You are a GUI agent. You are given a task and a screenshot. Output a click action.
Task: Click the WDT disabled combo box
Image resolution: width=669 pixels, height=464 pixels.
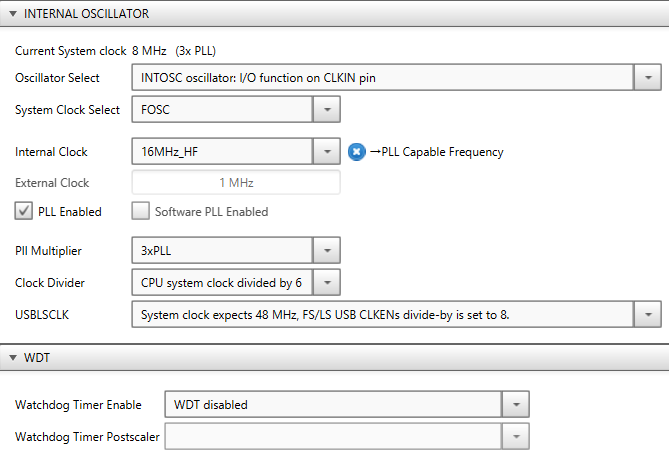tap(333, 404)
